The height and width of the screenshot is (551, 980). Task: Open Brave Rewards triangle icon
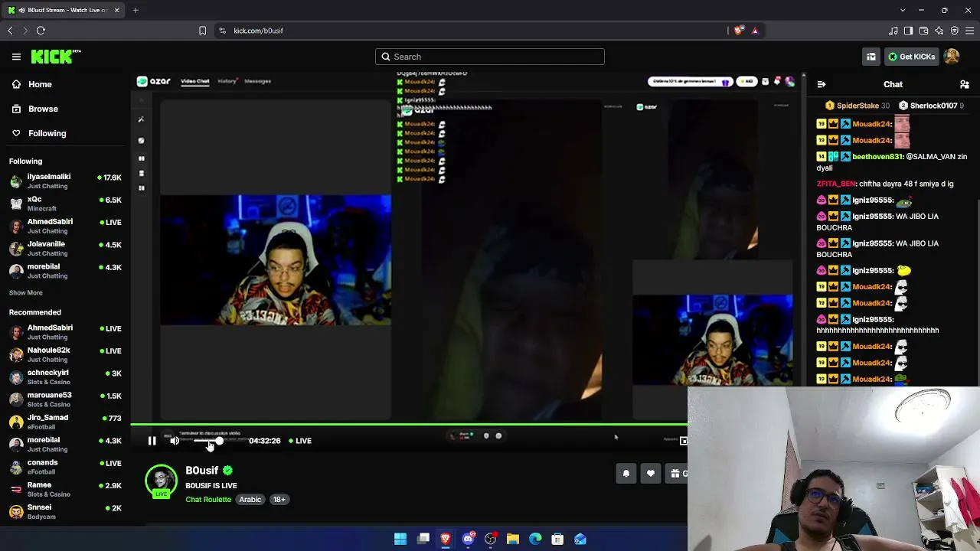click(755, 31)
